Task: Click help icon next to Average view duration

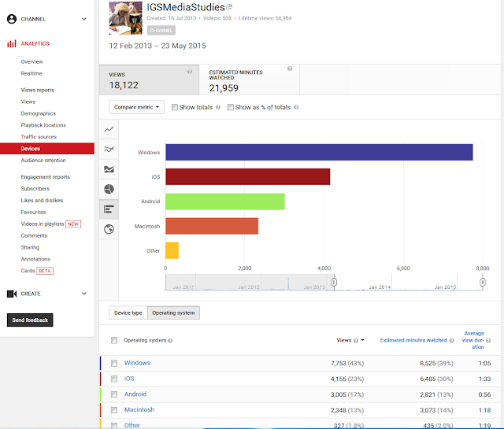Action: [x=488, y=341]
